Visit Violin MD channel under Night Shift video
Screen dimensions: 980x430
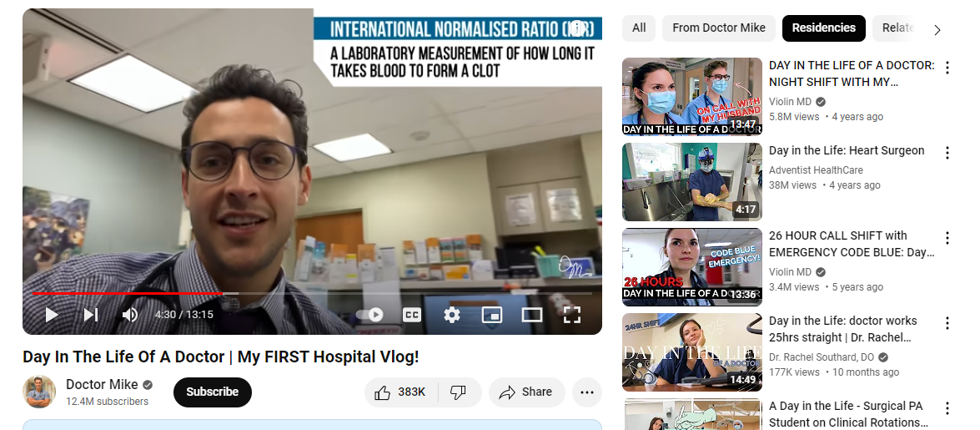point(790,101)
